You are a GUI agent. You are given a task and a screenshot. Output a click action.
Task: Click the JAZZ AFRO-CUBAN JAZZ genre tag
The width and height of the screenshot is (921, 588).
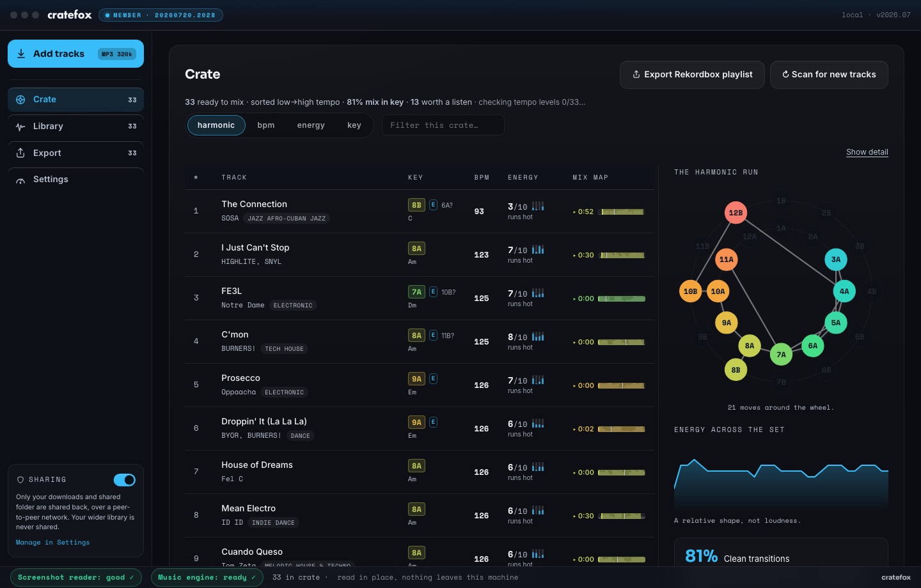287,219
